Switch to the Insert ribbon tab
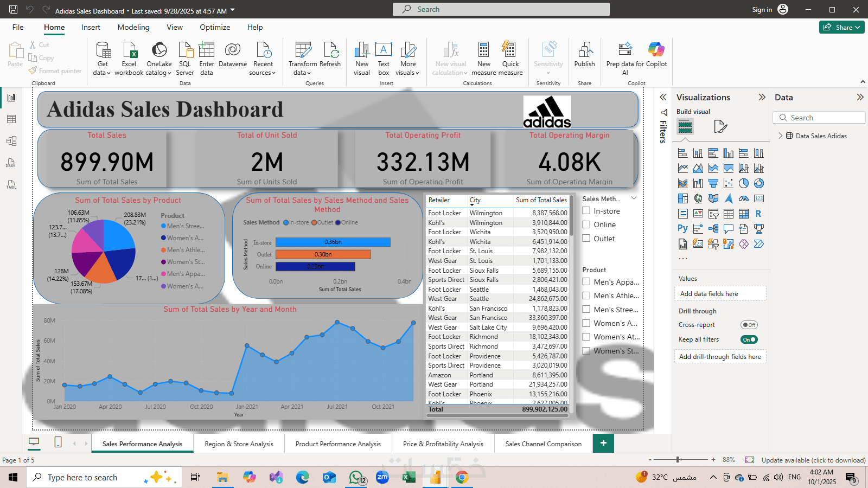Viewport: 868px width, 488px height. (x=91, y=27)
